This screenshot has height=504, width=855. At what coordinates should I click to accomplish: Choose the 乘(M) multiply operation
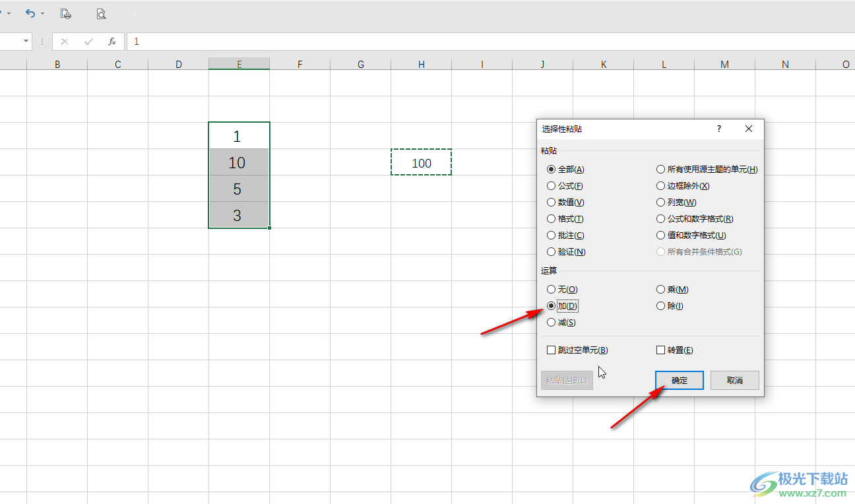(672, 290)
